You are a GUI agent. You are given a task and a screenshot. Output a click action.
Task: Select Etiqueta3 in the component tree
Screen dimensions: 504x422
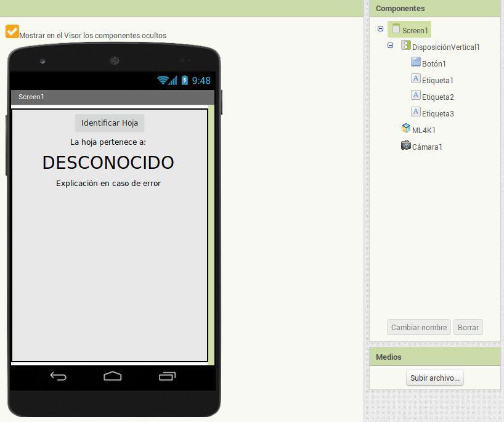click(438, 114)
